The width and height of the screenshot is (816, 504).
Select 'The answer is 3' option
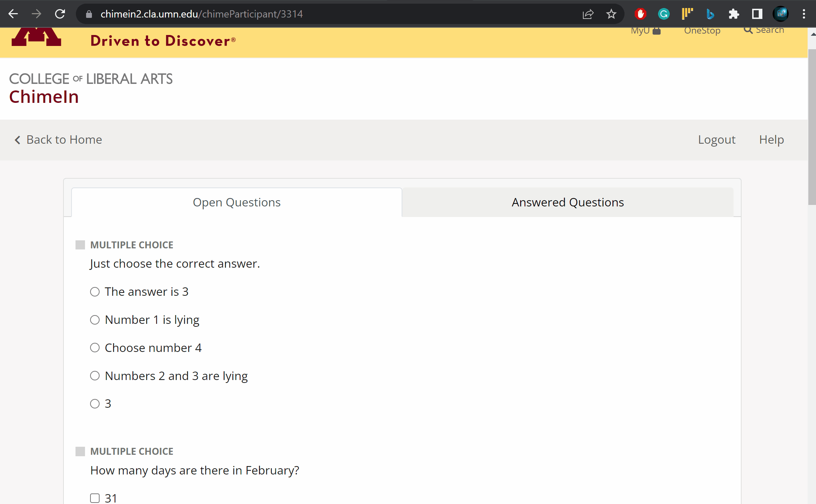pyautogui.click(x=95, y=292)
